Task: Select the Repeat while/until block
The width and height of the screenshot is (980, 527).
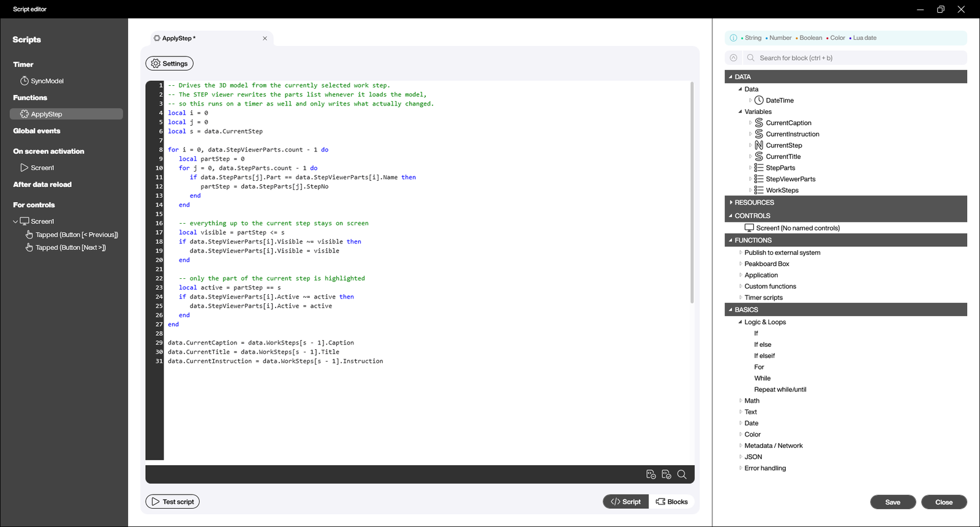Action: point(780,390)
